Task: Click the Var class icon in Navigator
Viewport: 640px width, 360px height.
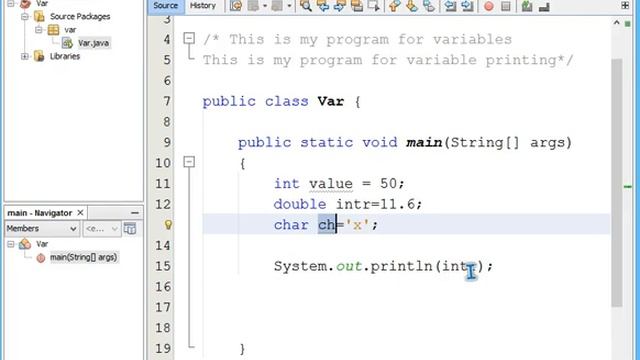Action: pyautogui.click(x=25, y=244)
